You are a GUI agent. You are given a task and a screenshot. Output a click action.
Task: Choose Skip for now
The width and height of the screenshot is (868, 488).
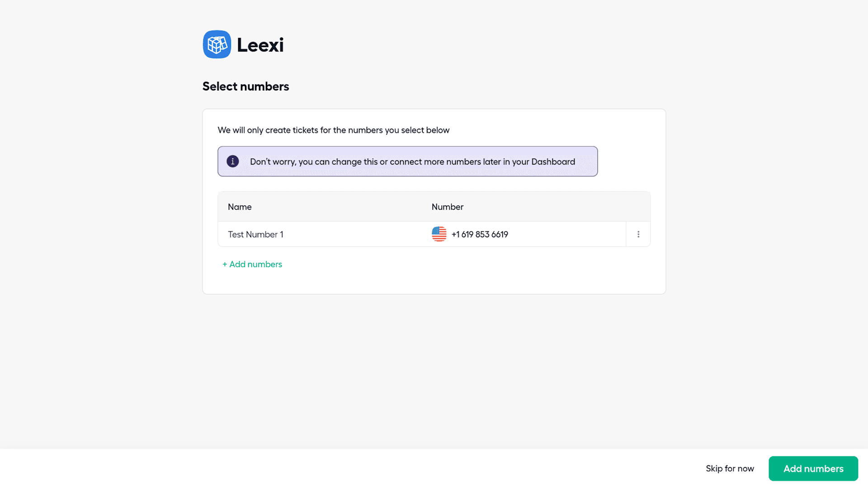tap(730, 469)
